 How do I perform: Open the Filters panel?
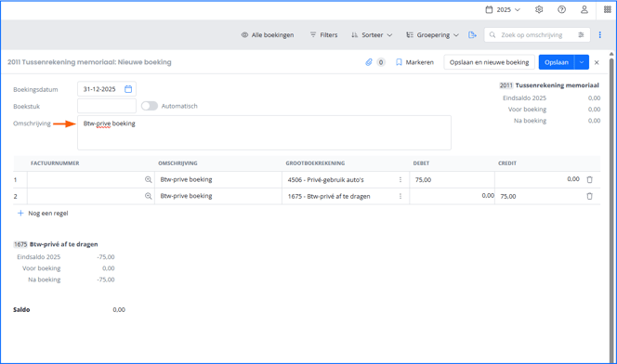(324, 35)
